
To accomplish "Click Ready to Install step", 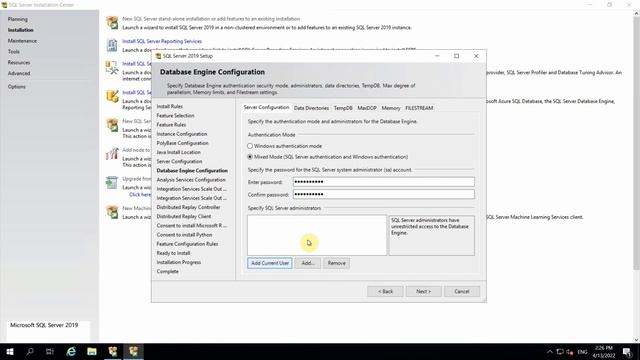I will [x=173, y=253].
